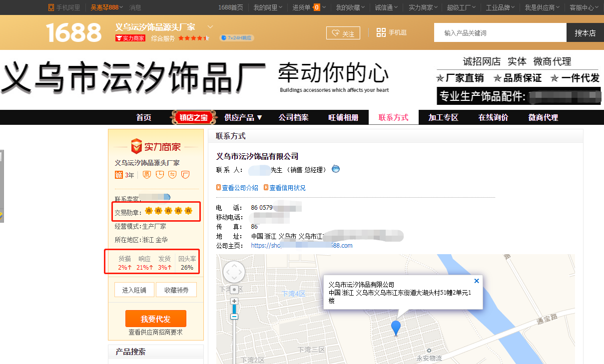Screen dimensions: 604x364
Task: Click the 搜本店 search button
Action: coord(585,32)
